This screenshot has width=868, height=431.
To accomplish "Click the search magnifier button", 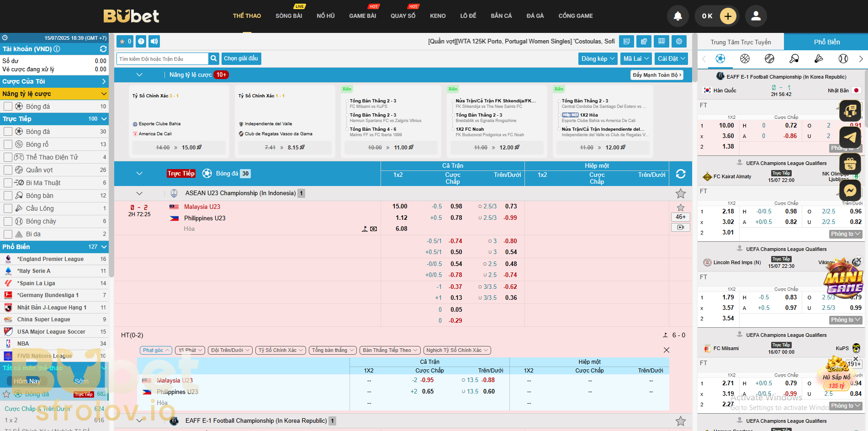I will pyautogui.click(x=214, y=59).
